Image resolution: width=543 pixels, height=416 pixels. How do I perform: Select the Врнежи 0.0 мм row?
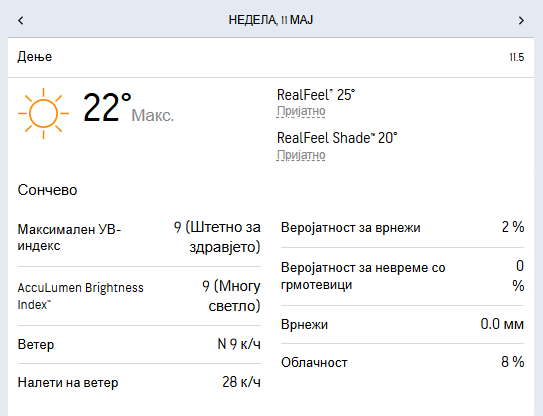coord(402,325)
